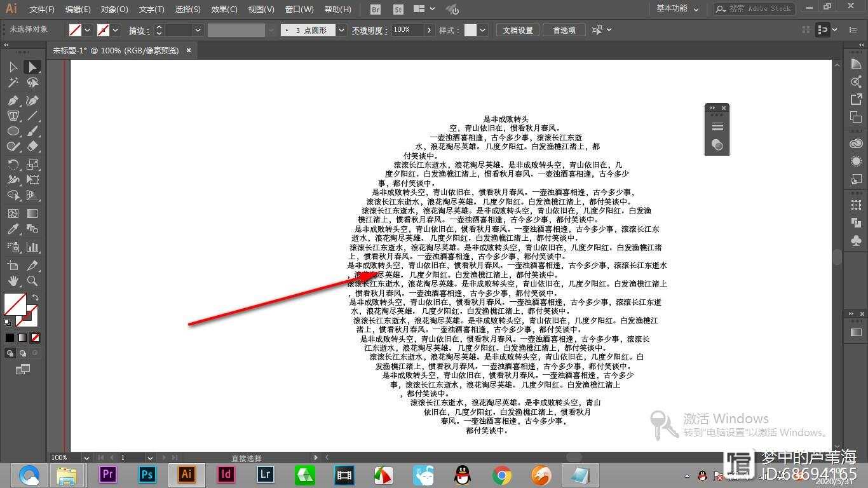Screen dimensions: 868x488
Task: Select the Symbol Sprayer tool
Action: click(x=13, y=247)
